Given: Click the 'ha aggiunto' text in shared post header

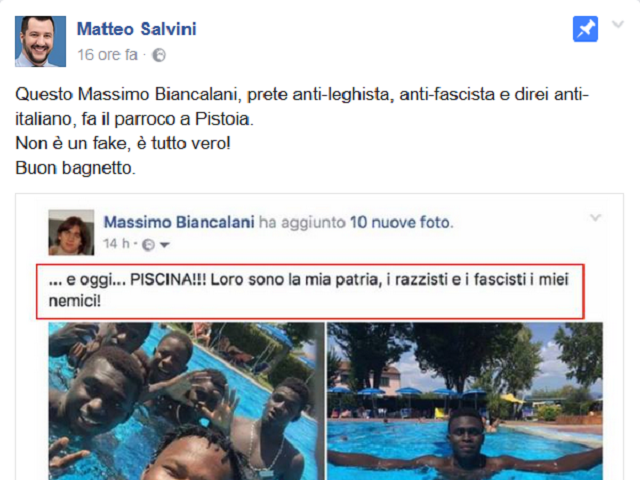Looking at the screenshot, I should coord(302,222).
